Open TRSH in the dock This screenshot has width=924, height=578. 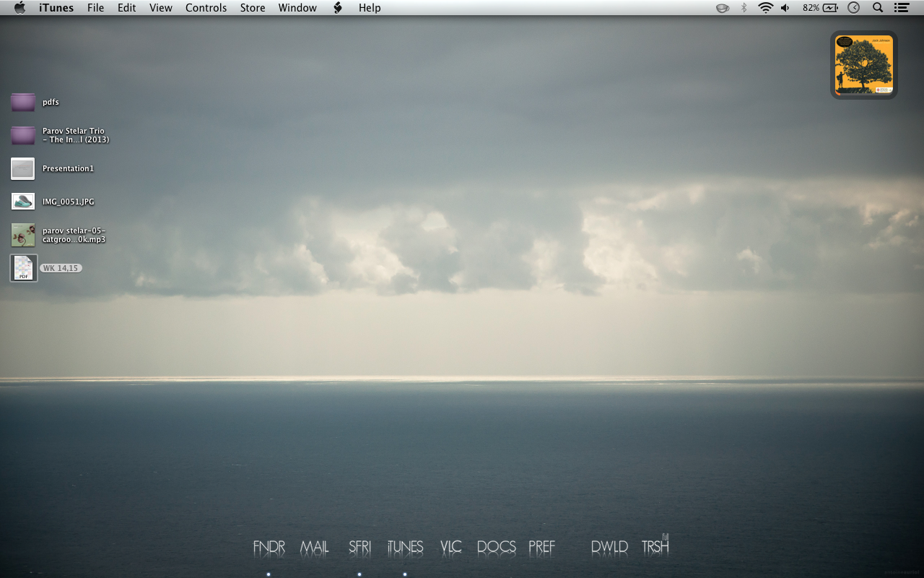(x=655, y=545)
